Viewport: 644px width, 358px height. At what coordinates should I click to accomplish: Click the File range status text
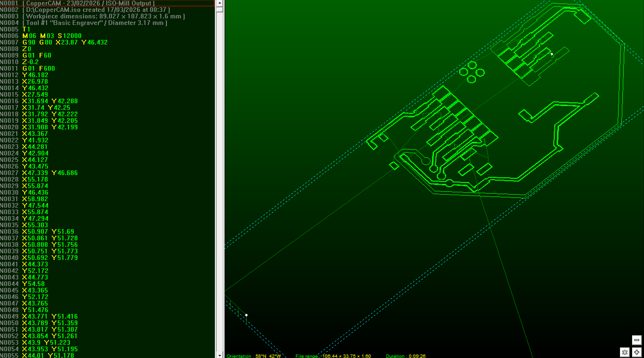(333, 356)
